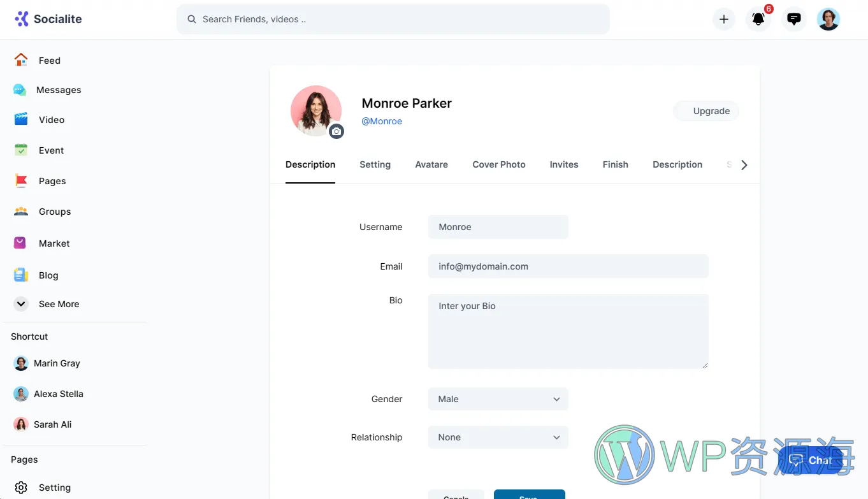Switch to the Avatare tab
This screenshot has width=868, height=499.
click(x=431, y=164)
